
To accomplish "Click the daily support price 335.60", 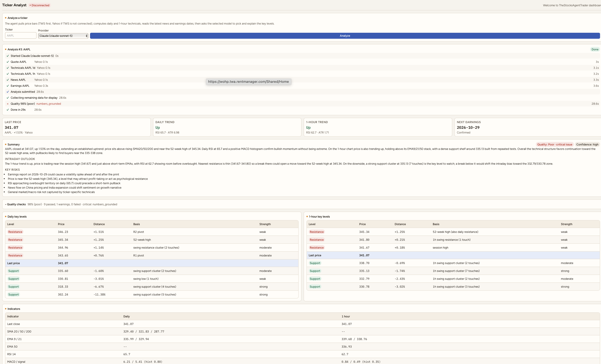I will 63,271.
